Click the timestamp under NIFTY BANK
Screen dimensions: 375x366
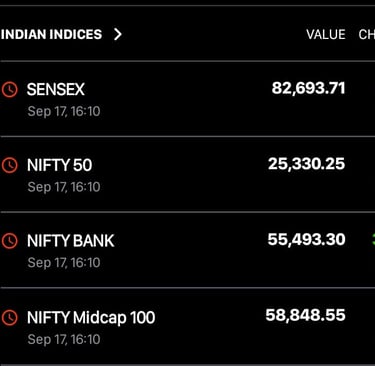tap(64, 263)
